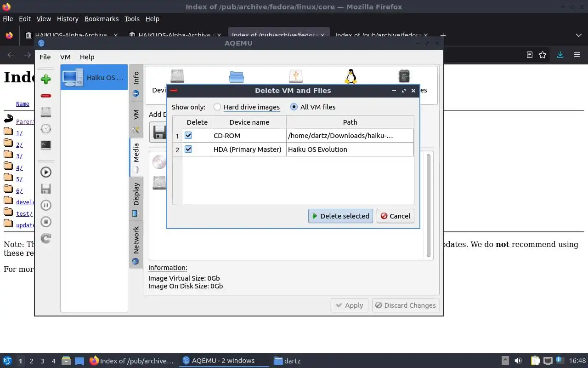Click the floppy save VM state icon
This screenshot has height=368, width=588.
click(x=46, y=189)
